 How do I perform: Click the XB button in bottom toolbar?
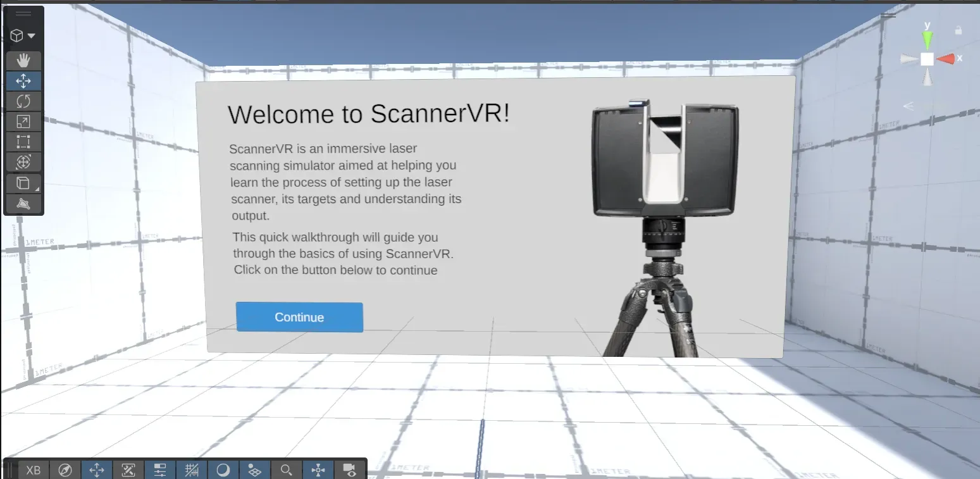coord(34,470)
